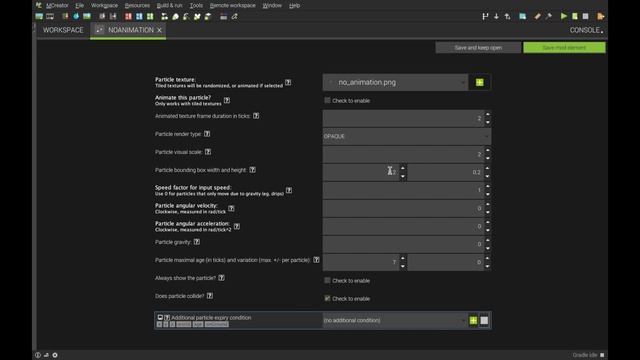Click the green grid icon in main toolbar
Screen dimensions: 640x360
coord(150,16)
